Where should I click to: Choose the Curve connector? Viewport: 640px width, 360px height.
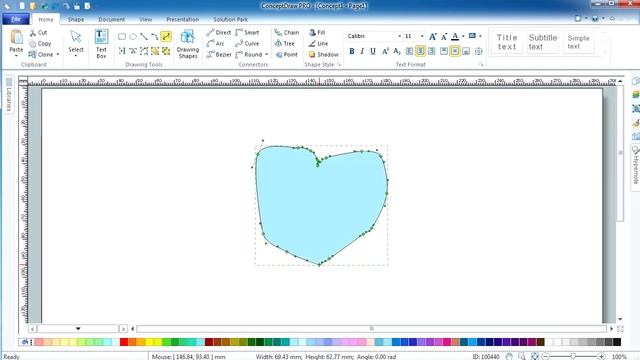[x=247, y=43]
